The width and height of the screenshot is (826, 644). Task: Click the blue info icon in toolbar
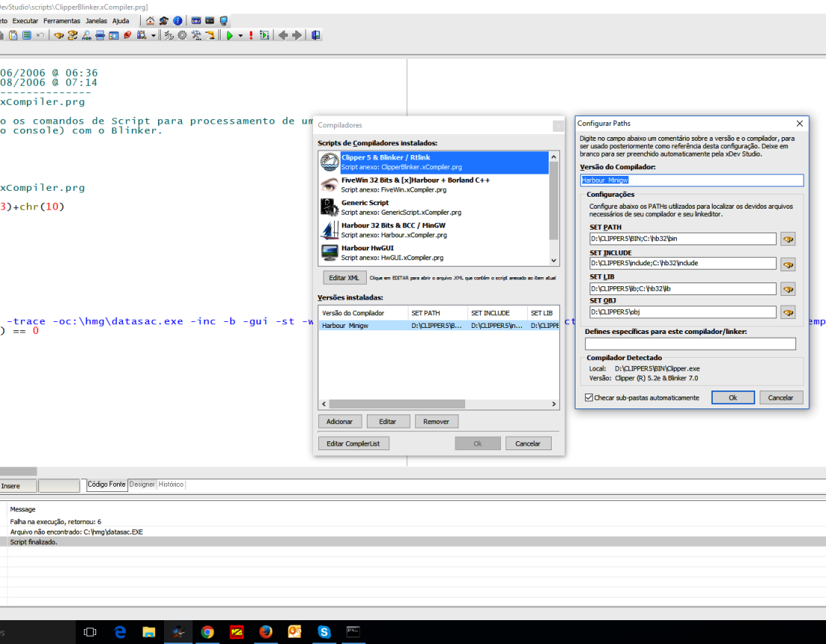pyautogui.click(x=177, y=21)
